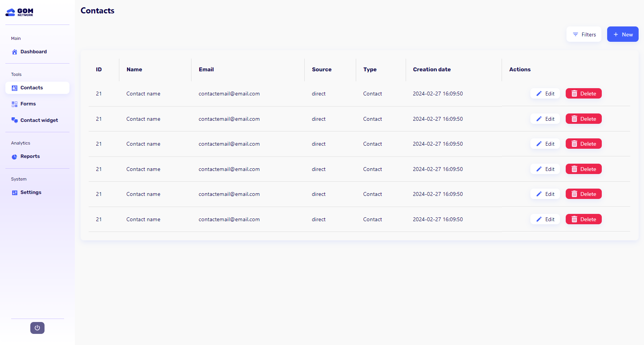
Task: Click the Settings sliders icon
Action: 15,192
